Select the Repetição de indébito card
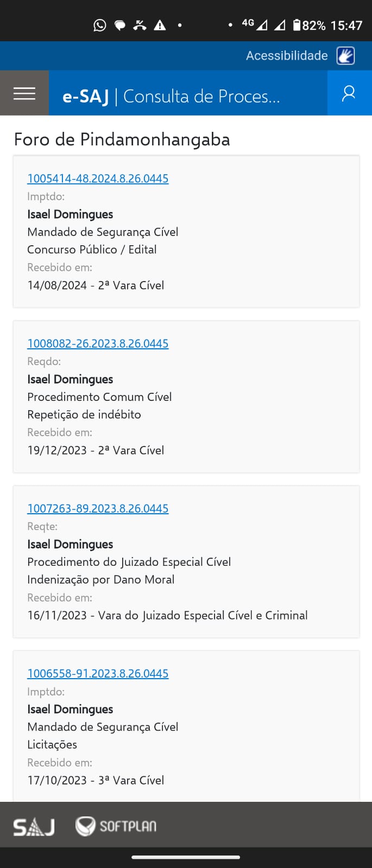 click(186, 397)
